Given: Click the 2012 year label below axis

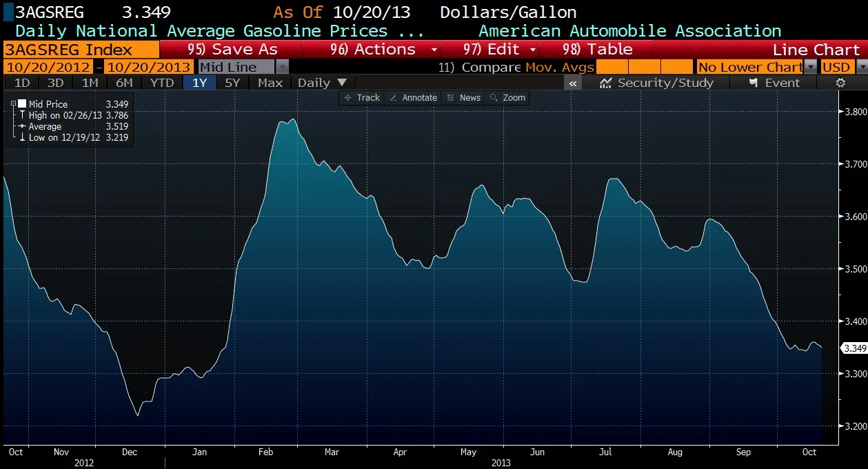Looking at the screenshot, I should [x=83, y=463].
